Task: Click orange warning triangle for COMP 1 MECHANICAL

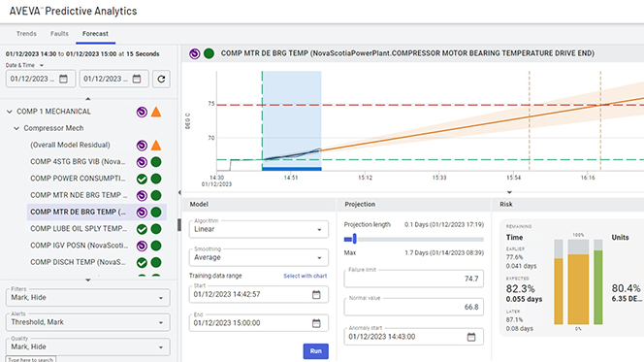Action: point(156,112)
